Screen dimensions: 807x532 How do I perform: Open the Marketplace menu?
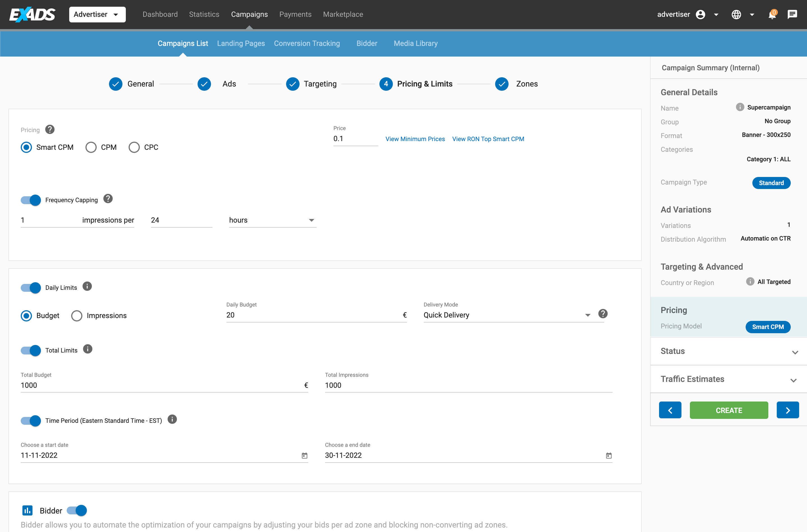[343, 14]
